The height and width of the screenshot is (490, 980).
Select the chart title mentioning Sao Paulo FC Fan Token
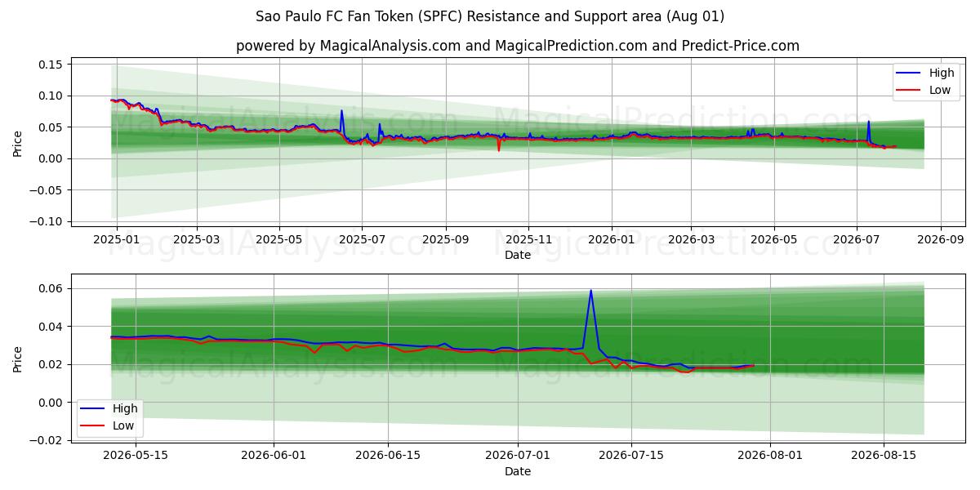pyautogui.click(x=490, y=16)
